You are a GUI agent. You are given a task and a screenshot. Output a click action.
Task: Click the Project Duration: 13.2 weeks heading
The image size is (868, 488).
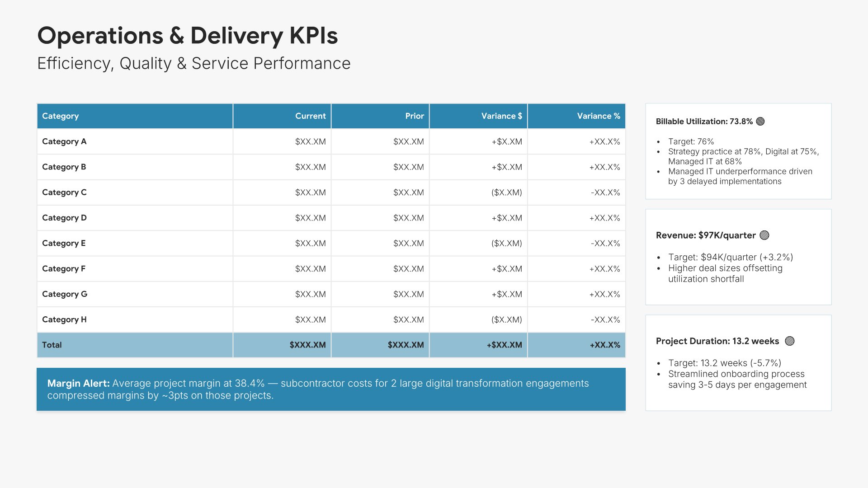coord(717,341)
